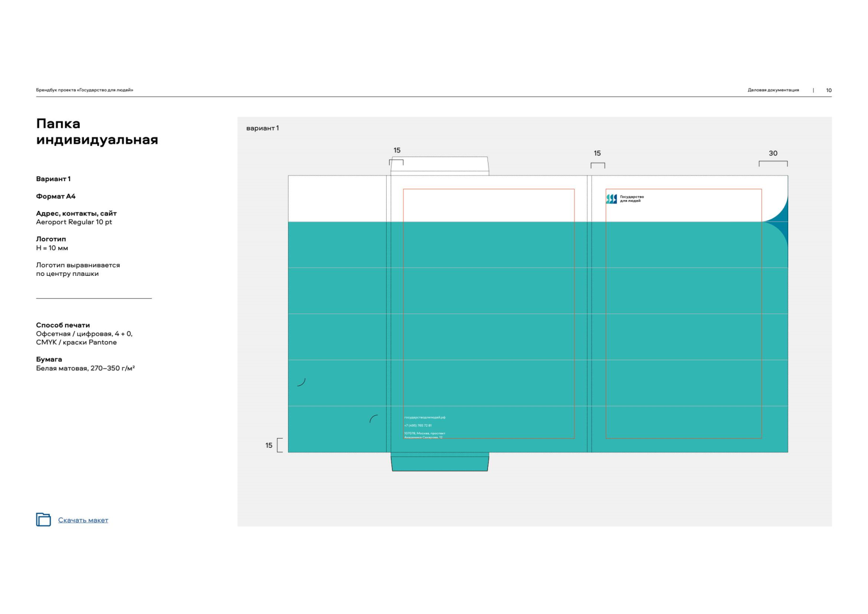Screen dimensions: 868x614
Task: Click the folder icon beside Скачать макет
Action: [43, 519]
